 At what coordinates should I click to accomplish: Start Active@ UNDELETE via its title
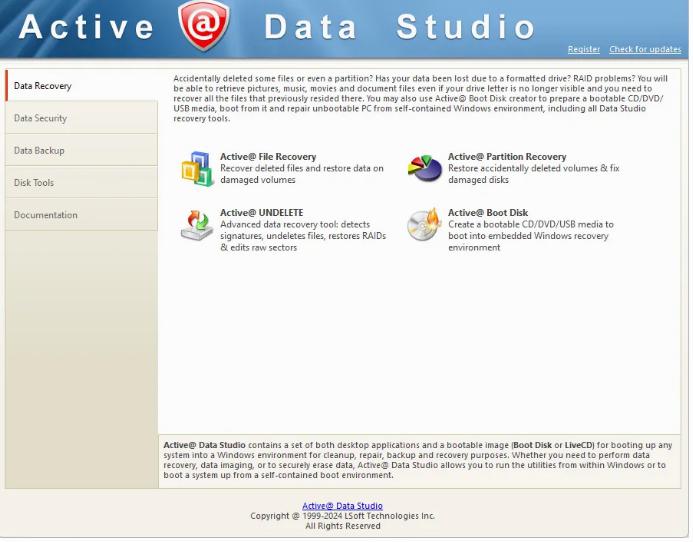(x=261, y=213)
